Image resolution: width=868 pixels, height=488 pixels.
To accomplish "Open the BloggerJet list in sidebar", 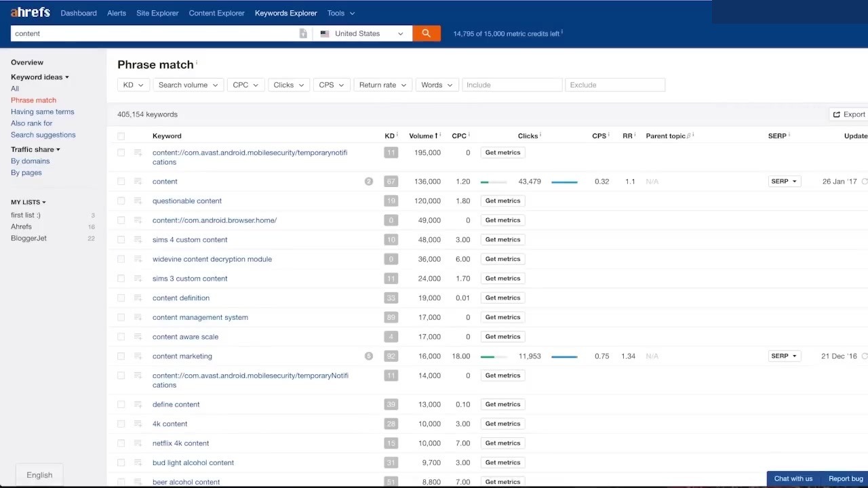I will tap(29, 238).
